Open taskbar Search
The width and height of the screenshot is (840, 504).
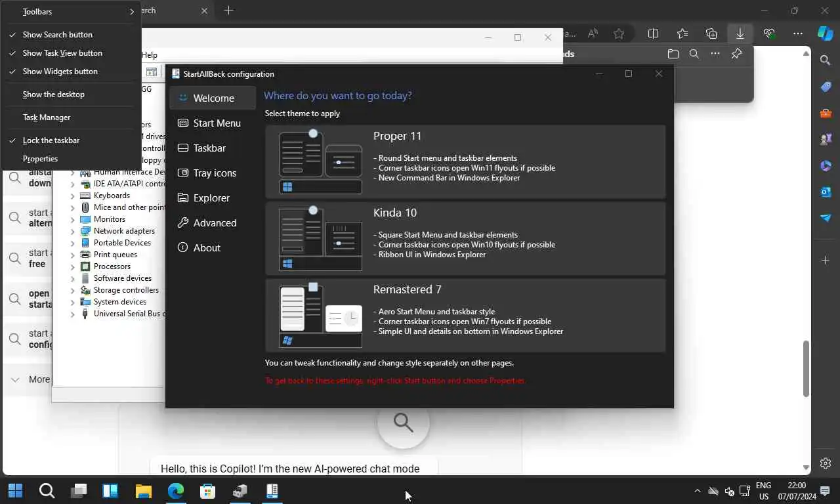pos(47,490)
